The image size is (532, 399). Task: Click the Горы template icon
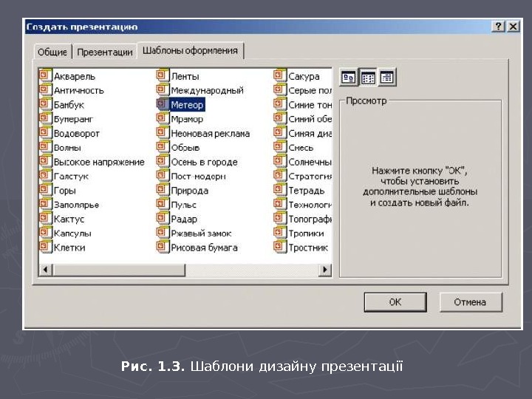45,190
